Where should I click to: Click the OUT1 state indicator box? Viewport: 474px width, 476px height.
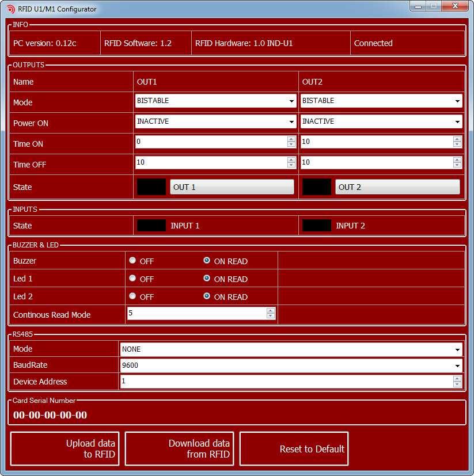coord(151,187)
